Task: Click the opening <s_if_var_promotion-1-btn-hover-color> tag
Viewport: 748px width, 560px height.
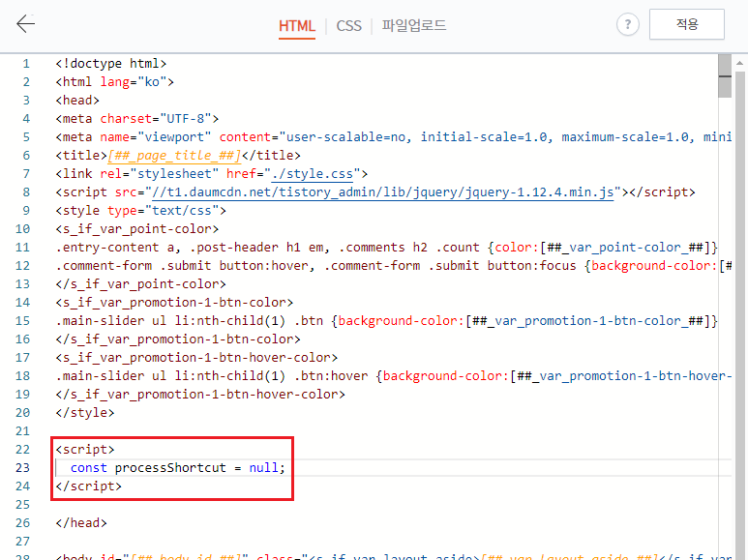Action: [x=196, y=357]
